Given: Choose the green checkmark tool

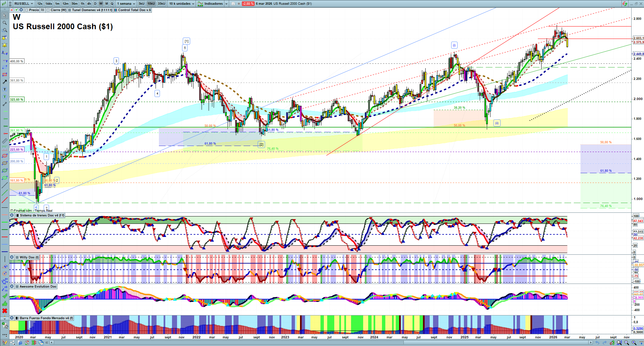Looking at the screenshot, I should click(5, 296).
